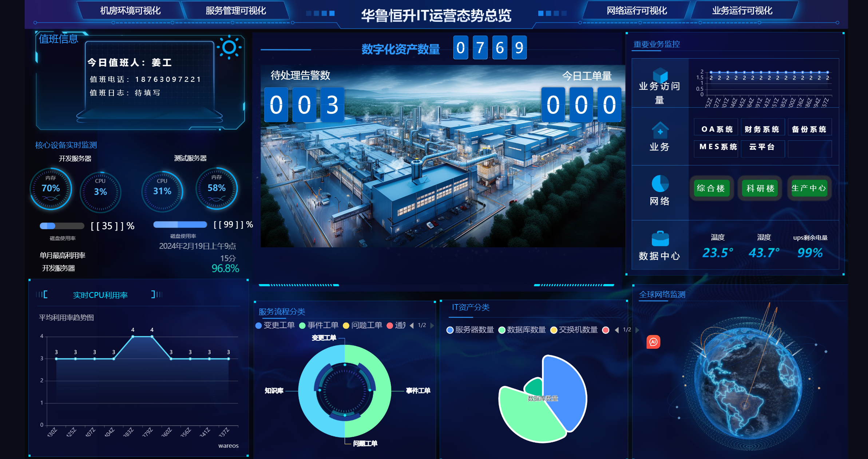
Task: Click the 开发服务器 内存 70% gauge
Action: coord(51,189)
